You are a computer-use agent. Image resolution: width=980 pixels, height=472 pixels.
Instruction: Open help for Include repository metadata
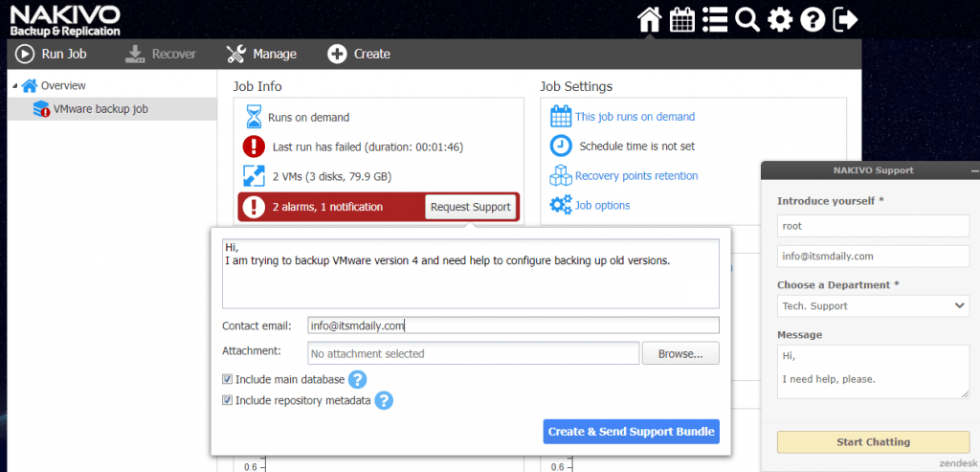tap(384, 401)
